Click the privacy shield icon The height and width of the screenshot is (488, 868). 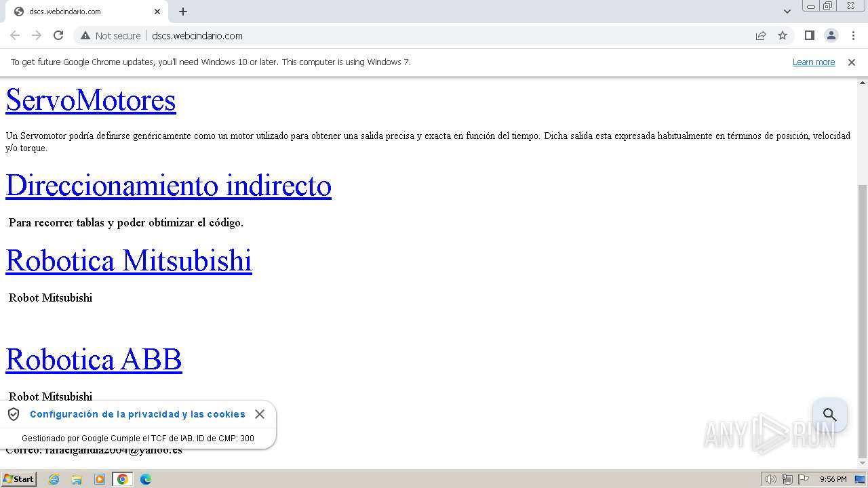click(x=14, y=414)
